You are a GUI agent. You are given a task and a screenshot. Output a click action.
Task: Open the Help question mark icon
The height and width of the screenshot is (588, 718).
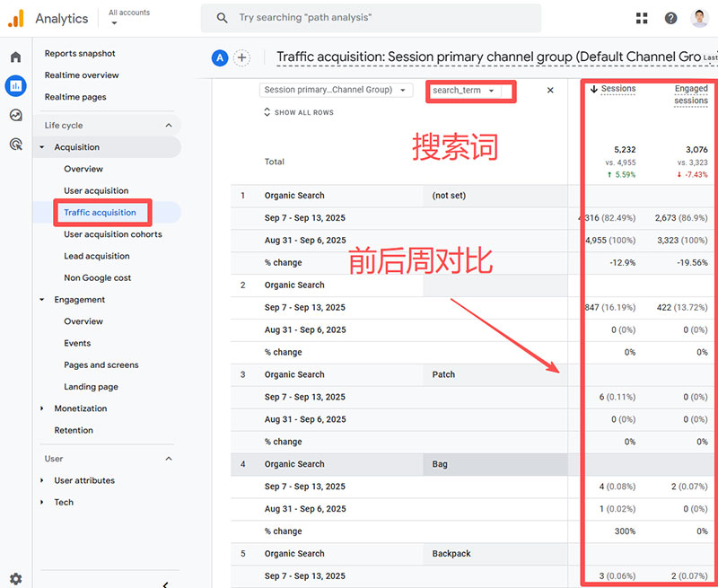point(670,18)
